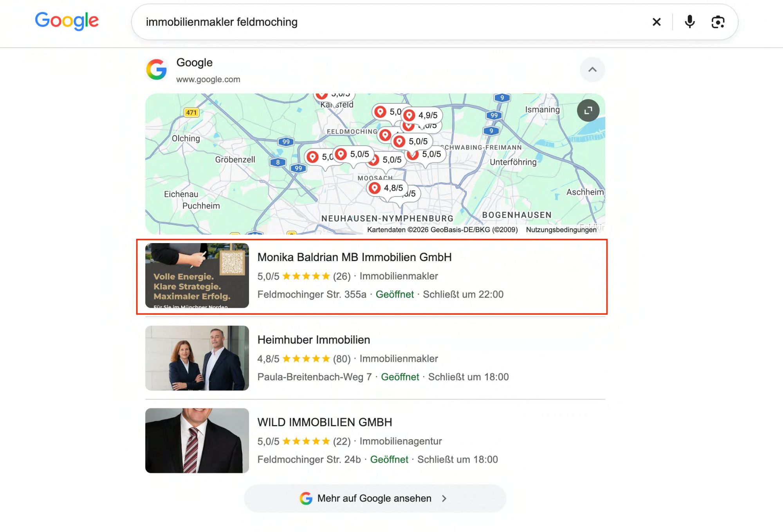
Task: Start voice search with microphone icon
Action: [689, 22]
